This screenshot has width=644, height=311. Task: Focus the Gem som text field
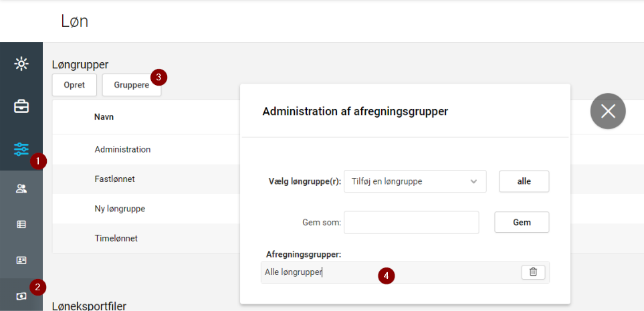pos(411,223)
